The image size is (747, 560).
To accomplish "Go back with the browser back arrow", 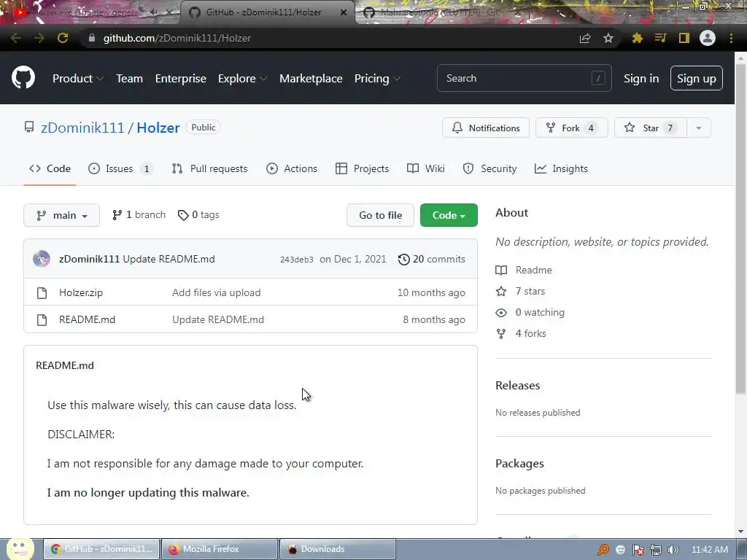I will tap(16, 38).
